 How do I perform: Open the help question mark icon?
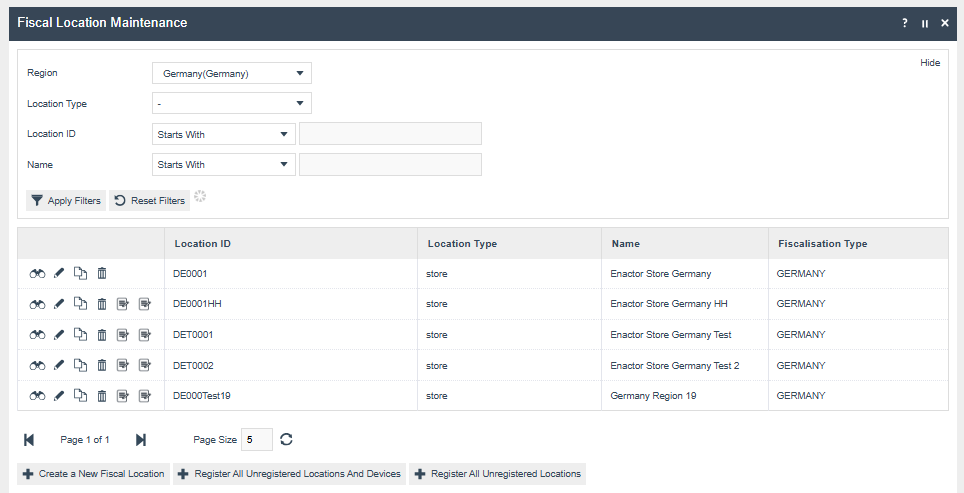(x=905, y=23)
